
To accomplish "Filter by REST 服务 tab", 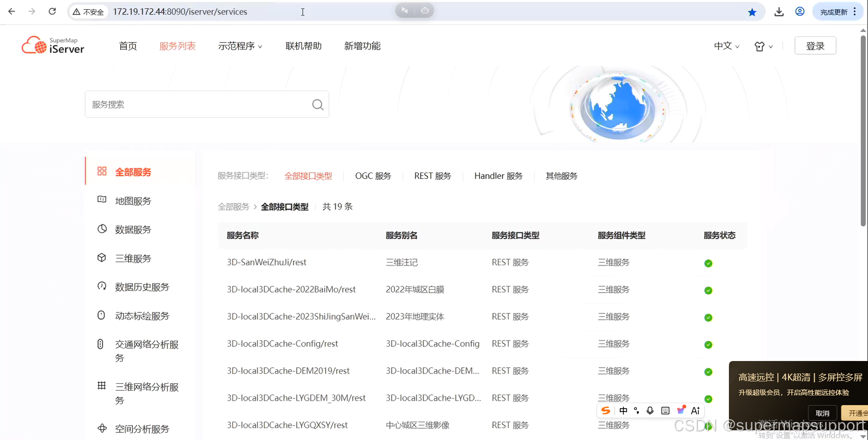I will pos(433,176).
